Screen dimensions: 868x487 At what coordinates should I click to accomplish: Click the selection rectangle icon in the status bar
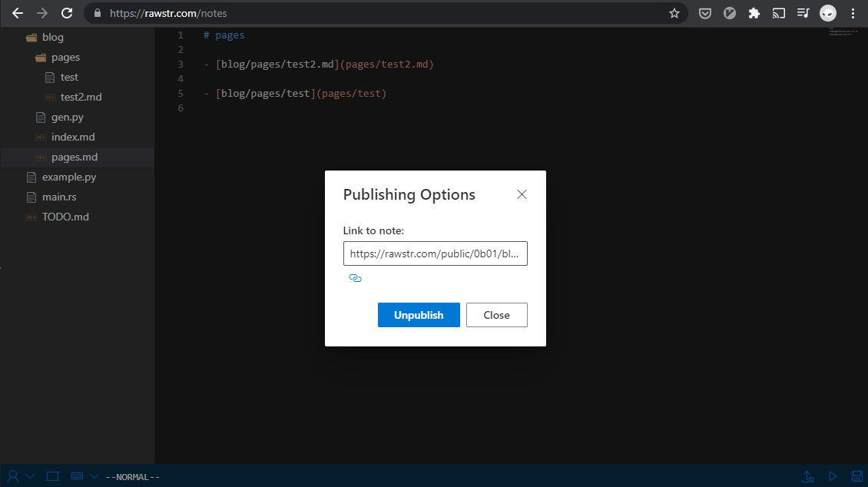tap(52, 475)
